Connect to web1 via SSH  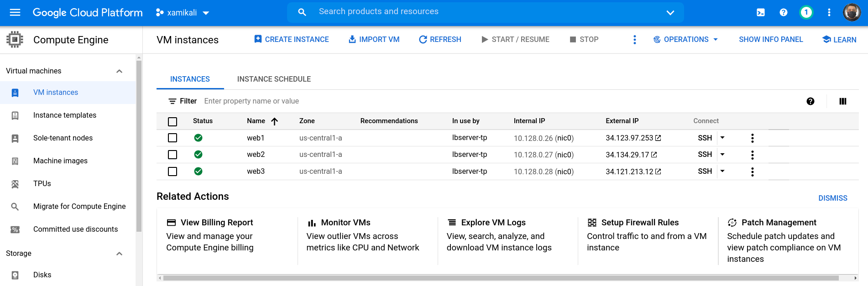click(705, 138)
